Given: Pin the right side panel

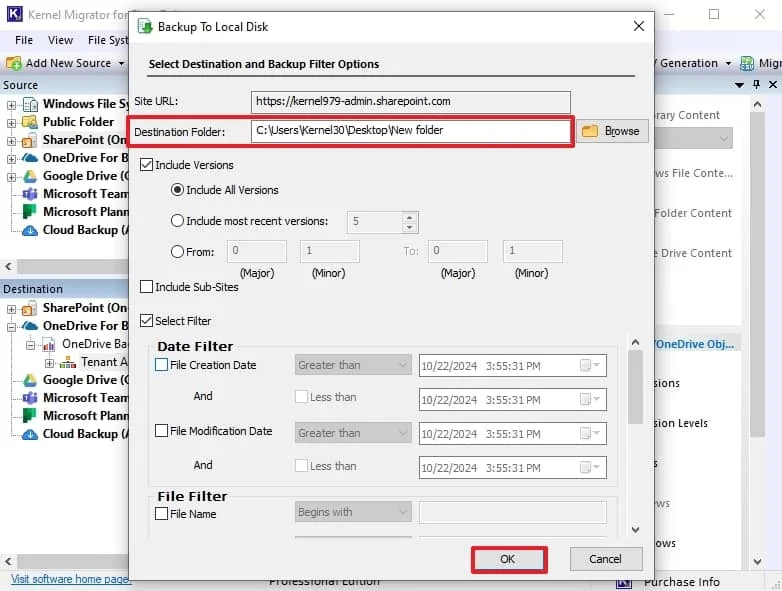Looking at the screenshot, I should tap(756, 85).
